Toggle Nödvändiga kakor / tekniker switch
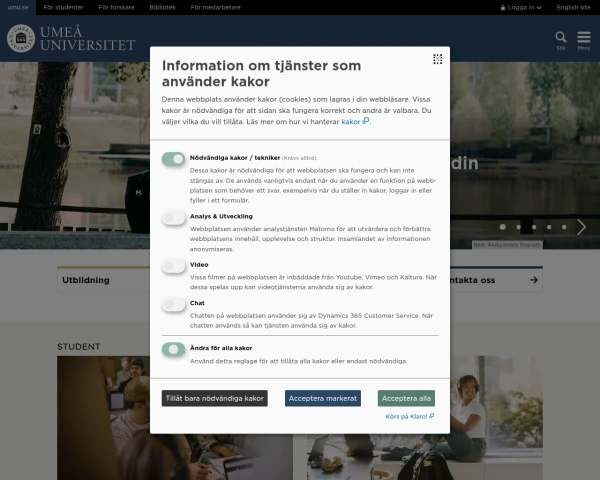 [173, 158]
